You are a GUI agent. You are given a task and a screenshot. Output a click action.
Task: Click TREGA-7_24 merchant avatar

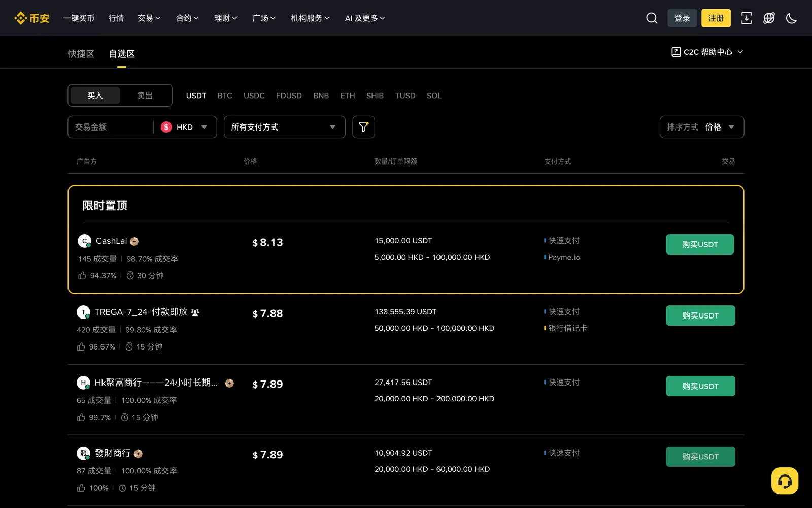tap(83, 312)
